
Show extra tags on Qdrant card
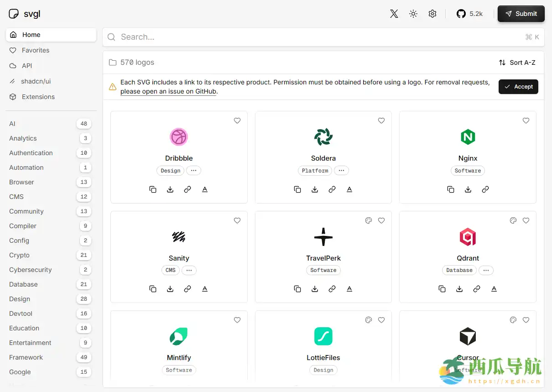[486, 270]
